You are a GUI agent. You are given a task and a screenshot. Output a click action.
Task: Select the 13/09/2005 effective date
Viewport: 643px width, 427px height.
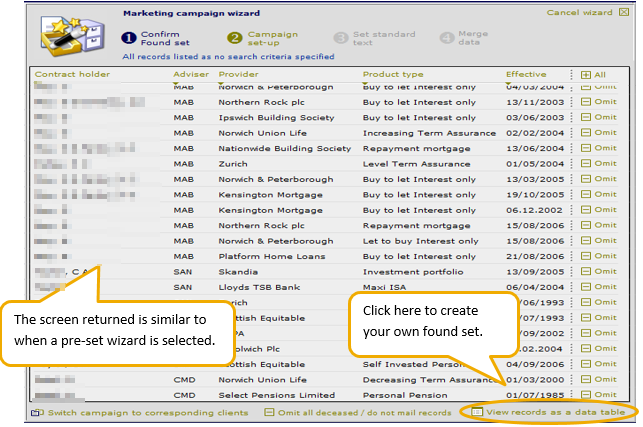[x=535, y=272]
